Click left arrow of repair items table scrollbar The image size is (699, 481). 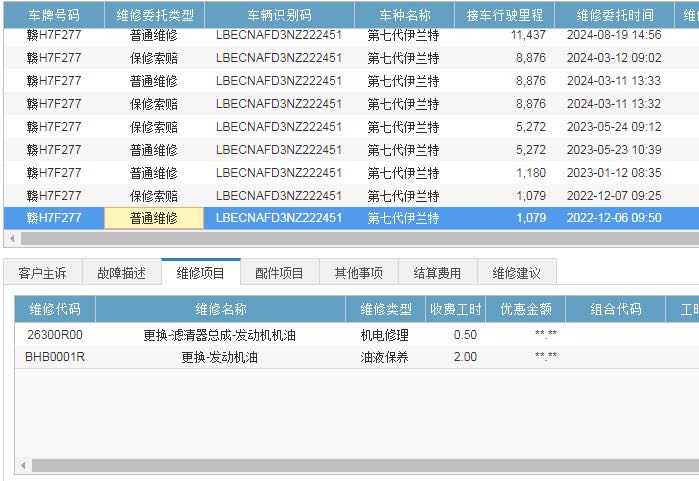(22, 466)
